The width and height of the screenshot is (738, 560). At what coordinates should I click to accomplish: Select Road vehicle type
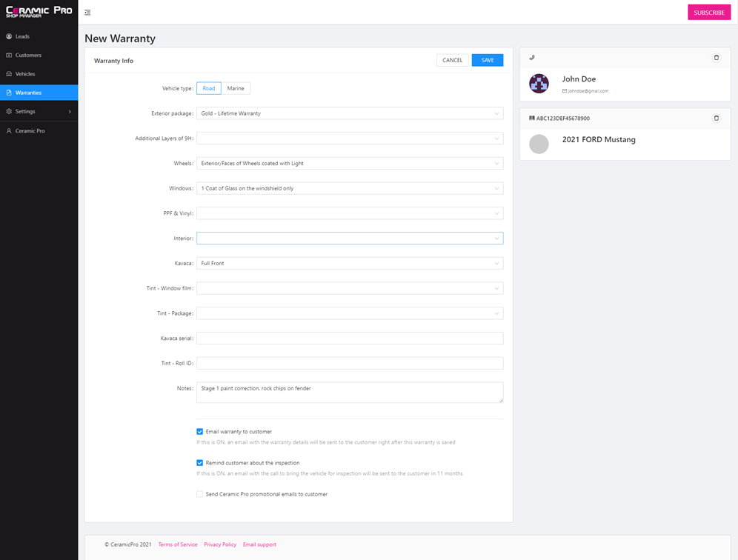click(x=208, y=88)
